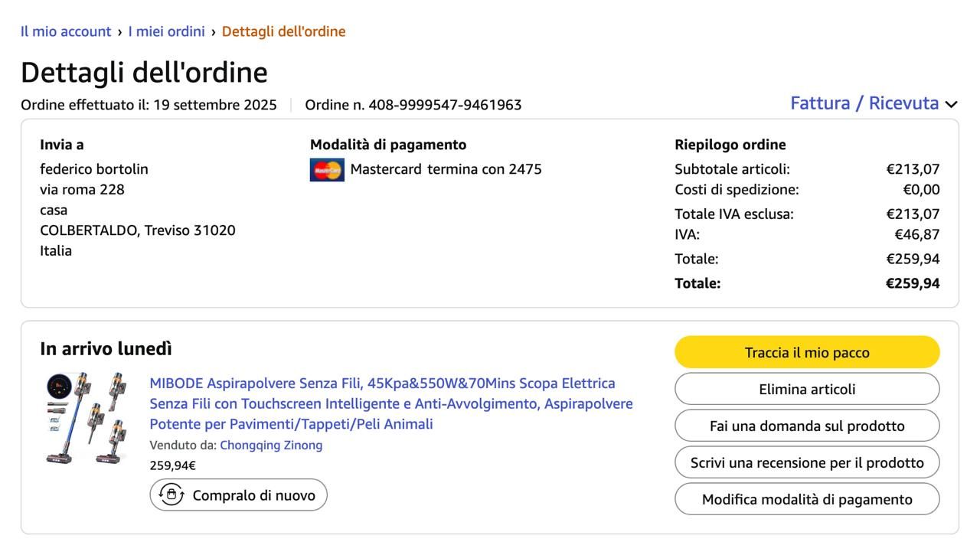Open the Fattura / Ricevuta menu
The width and height of the screenshot is (980, 555).
pos(864,103)
